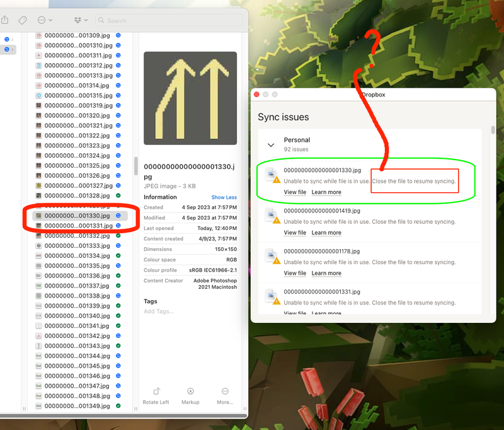Open the Dropbox toolbar dropdown

pos(81,20)
